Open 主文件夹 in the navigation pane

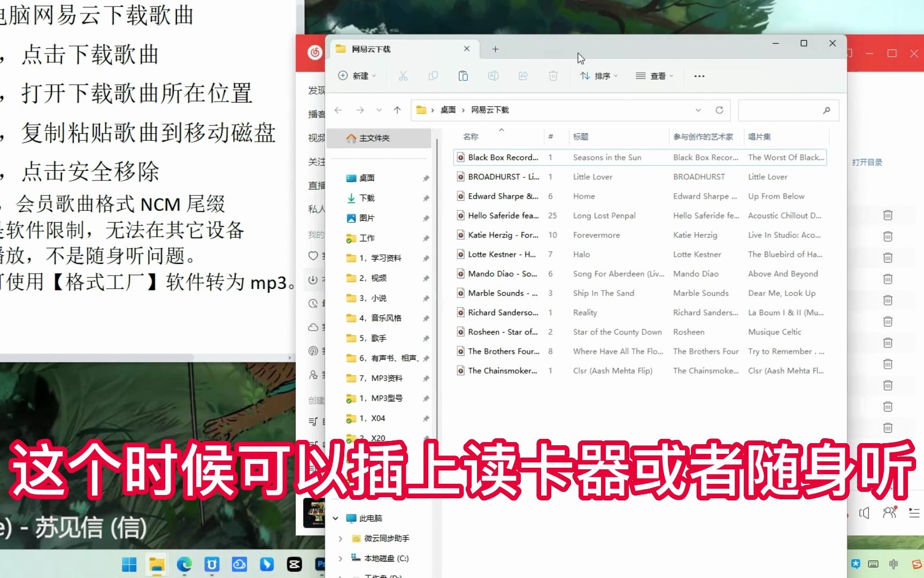[379, 138]
